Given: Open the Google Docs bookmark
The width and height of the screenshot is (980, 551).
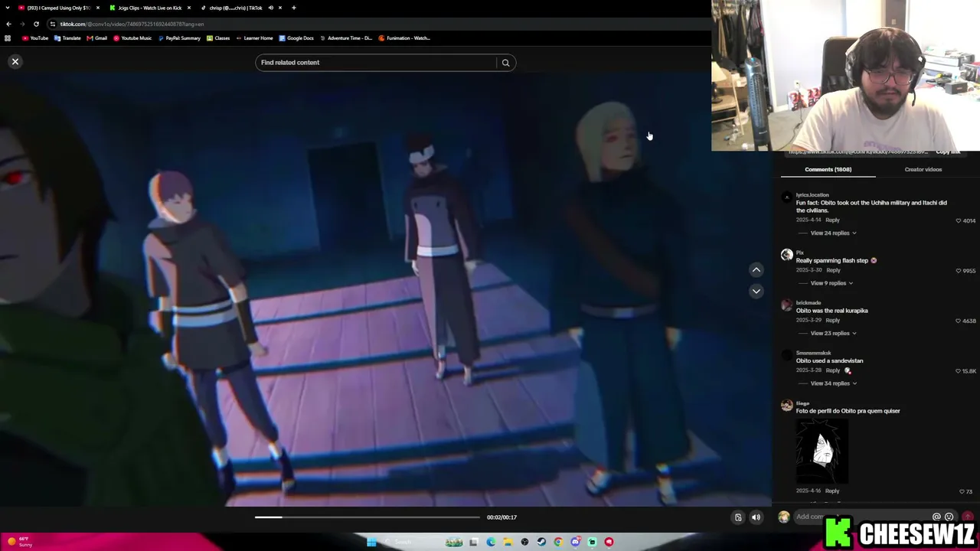Looking at the screenshot, I should click(x=296, y=38).
